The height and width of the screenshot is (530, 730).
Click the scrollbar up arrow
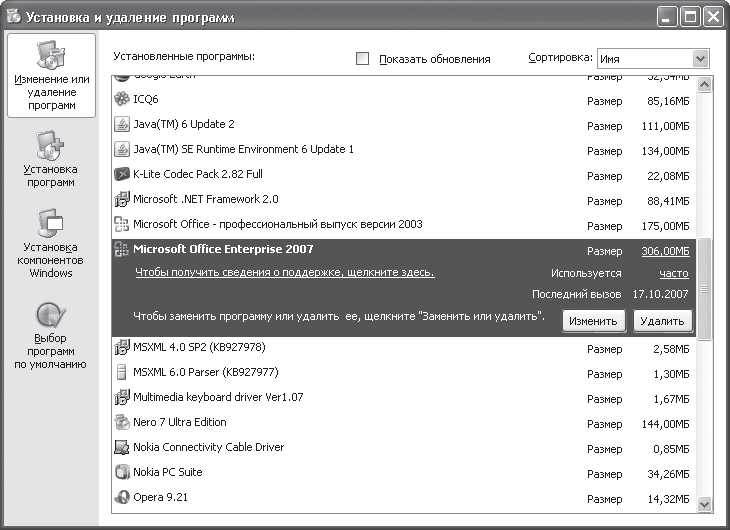(x=704, y=86)
